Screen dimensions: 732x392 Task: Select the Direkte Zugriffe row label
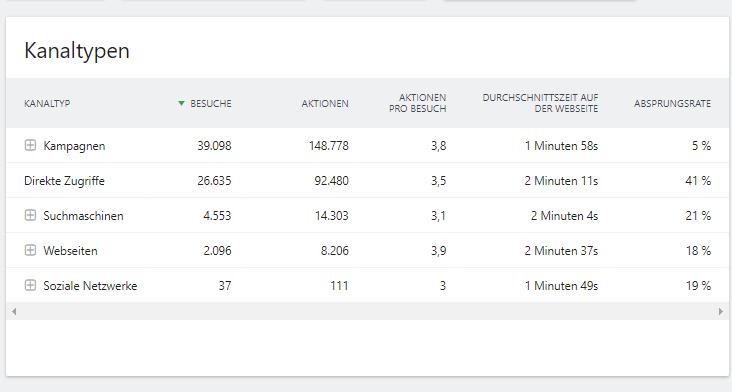(x=64, y=181)
